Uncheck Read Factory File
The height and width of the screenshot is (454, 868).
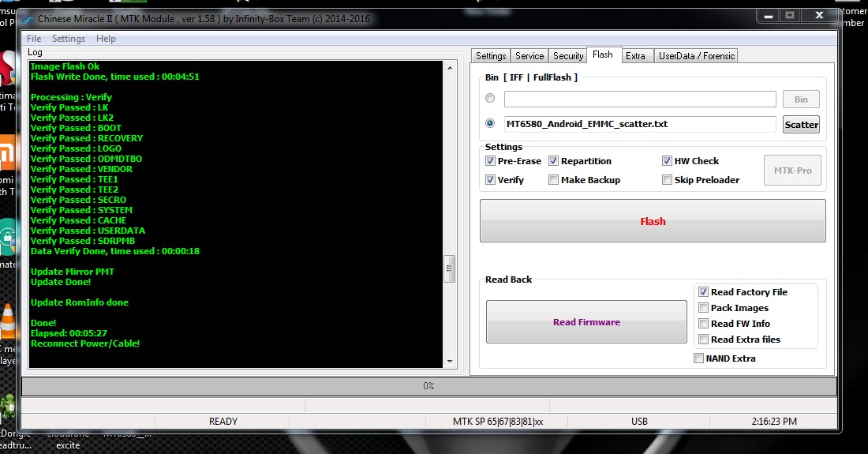tap(704, 292)
